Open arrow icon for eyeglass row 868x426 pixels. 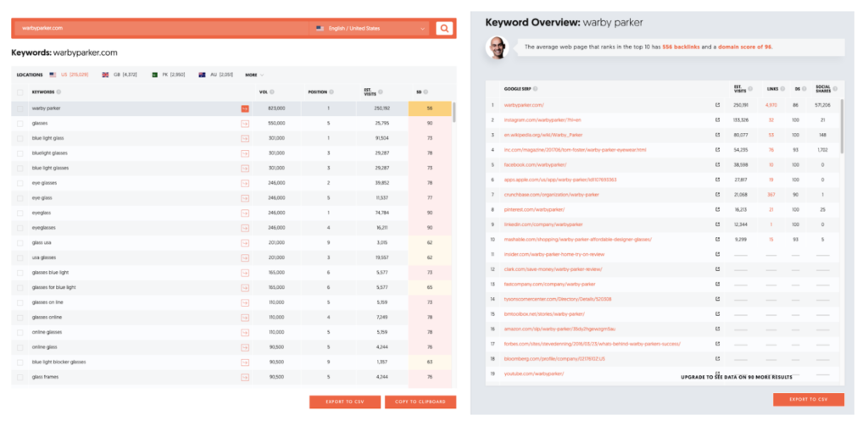[245, 213]
